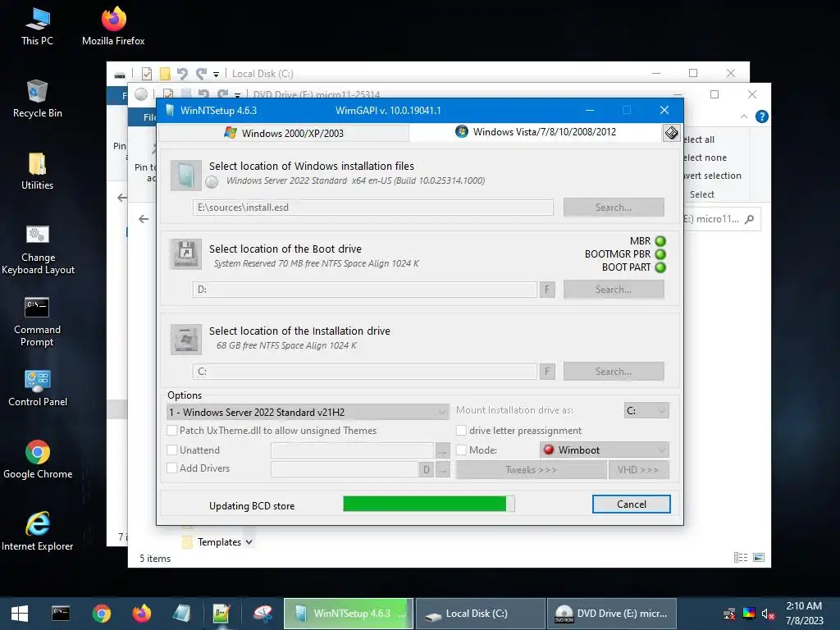
Task: Open the Utilities folder on the desktop
Action: tap(37, 171)
